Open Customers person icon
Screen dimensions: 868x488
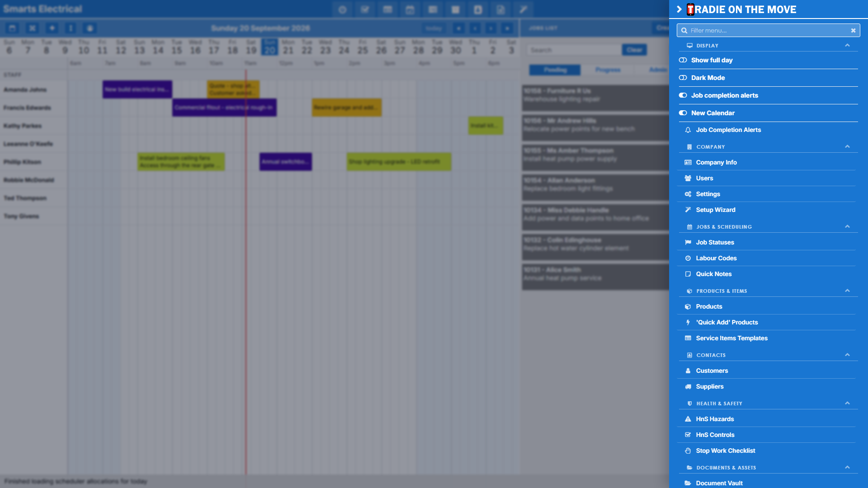click(x=688, y=371)
